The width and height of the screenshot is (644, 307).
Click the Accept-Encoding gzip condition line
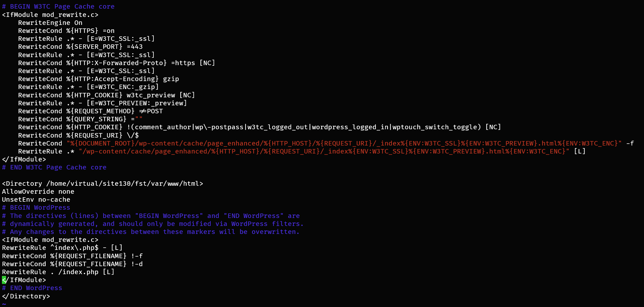pyautogui.click(x=98, y=79)
